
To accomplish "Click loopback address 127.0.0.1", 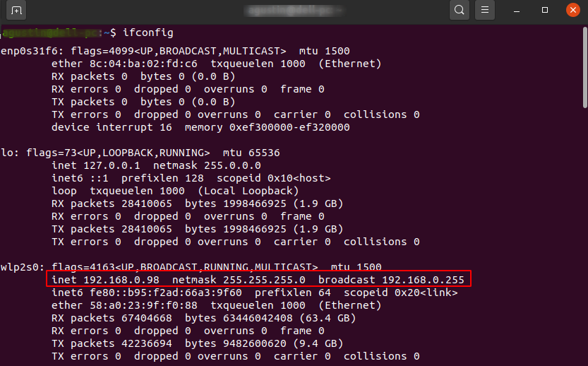I will point(112,165).
